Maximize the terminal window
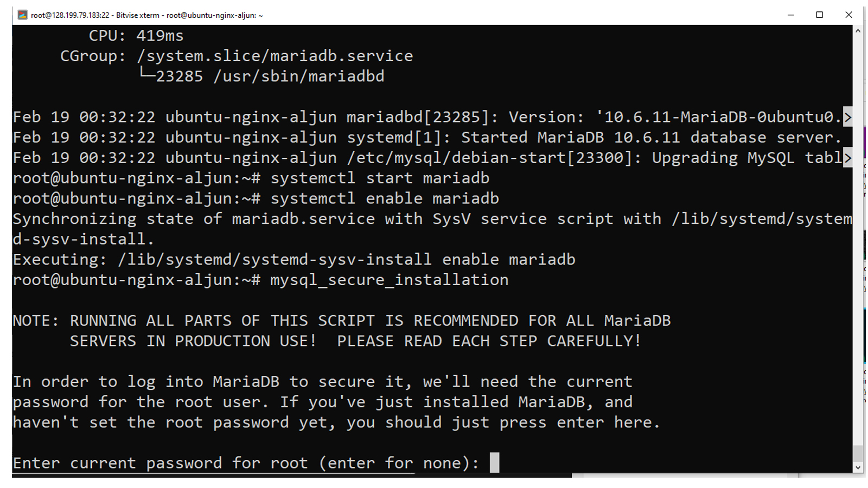Screen dimensions: 868x488 [x=820, y=15]
